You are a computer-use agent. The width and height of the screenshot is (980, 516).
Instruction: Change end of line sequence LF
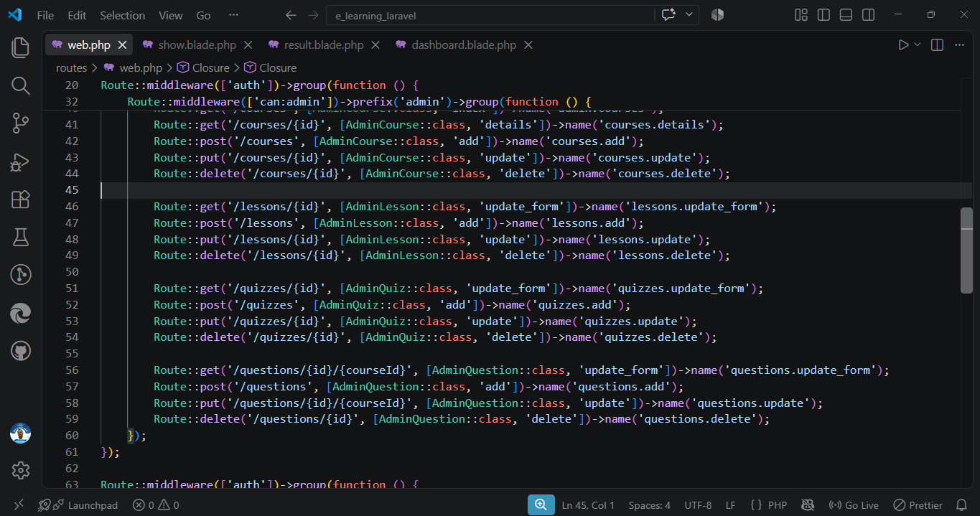[x=730, y=505]
